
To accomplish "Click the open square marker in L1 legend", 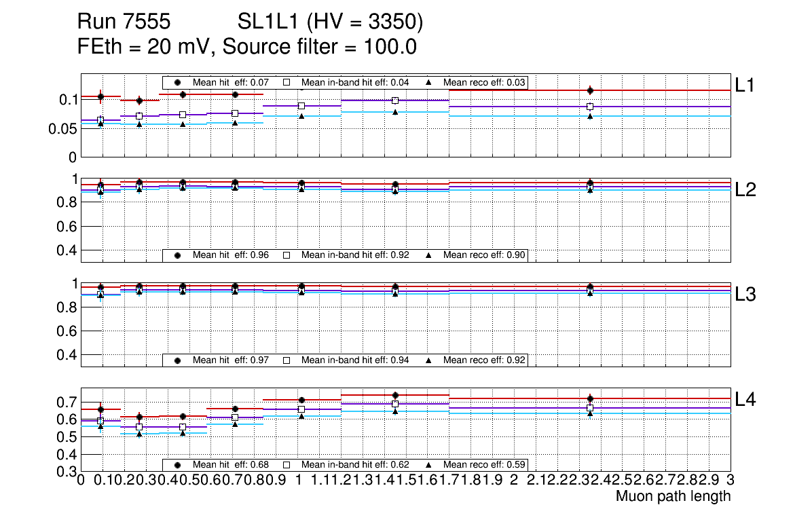I will [x=286, y=82].
